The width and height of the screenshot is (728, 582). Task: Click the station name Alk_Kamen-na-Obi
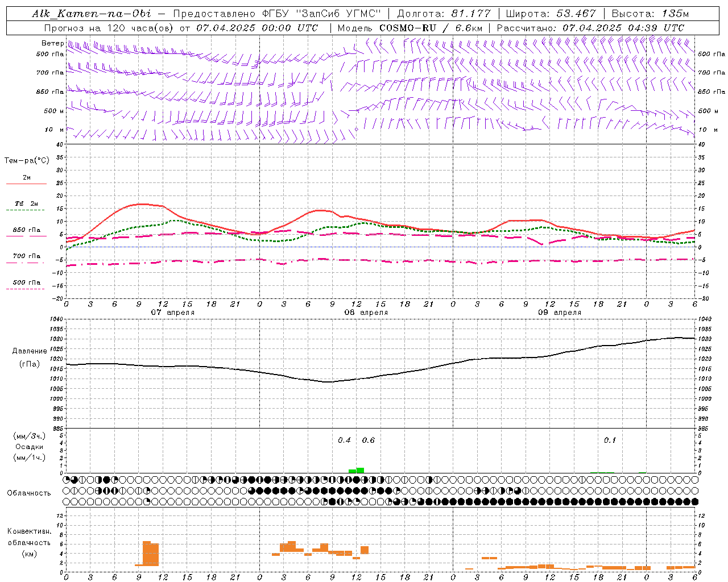tap(92, 14)
